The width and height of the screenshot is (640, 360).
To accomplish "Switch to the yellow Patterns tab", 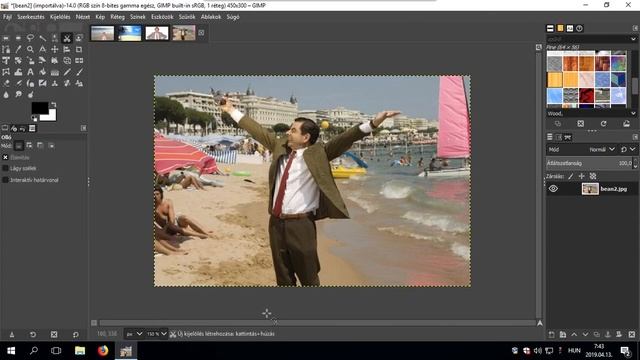I will pyautogui.click(x=560, y=28).
